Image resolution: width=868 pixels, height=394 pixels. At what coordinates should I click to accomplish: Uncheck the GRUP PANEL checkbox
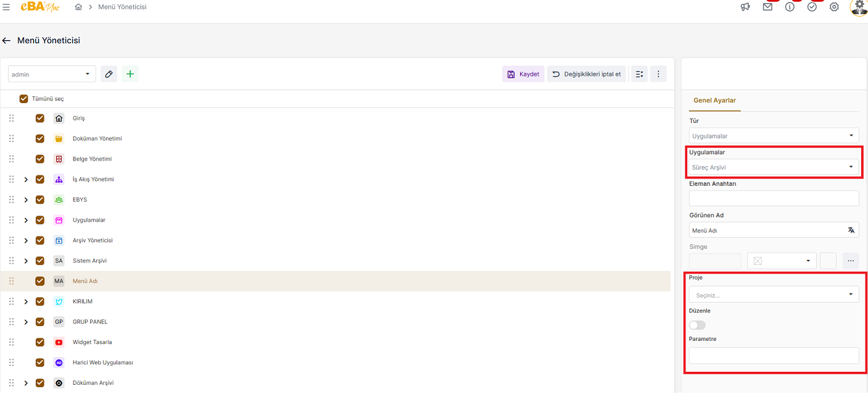pos(40,322)
